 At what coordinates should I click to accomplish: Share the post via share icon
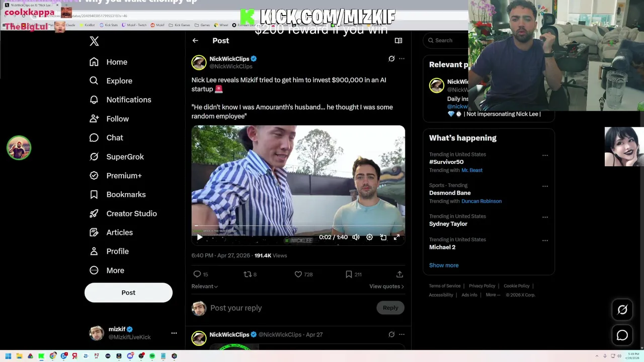[x=399, y=275]
